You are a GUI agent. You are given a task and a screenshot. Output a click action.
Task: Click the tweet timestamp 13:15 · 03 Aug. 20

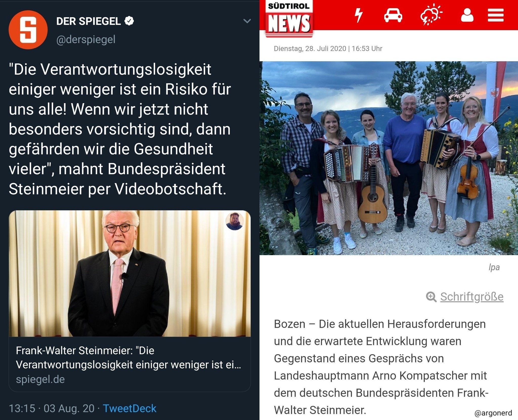point(52,408)
